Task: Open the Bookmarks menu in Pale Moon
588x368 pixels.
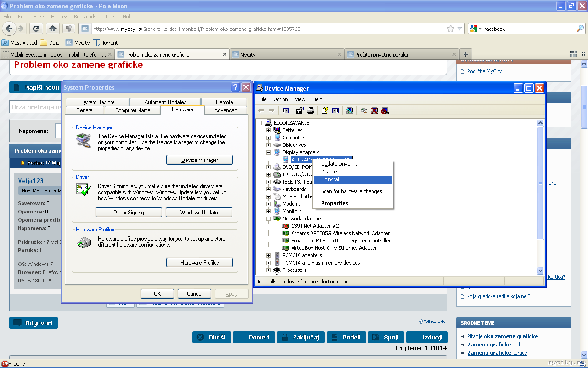Action: click(x=86, y=17)
